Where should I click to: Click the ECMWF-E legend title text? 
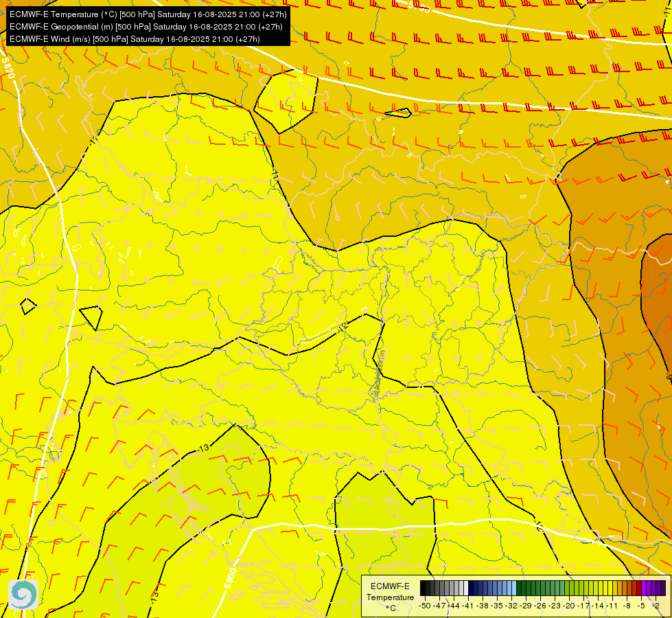(390, 586)
